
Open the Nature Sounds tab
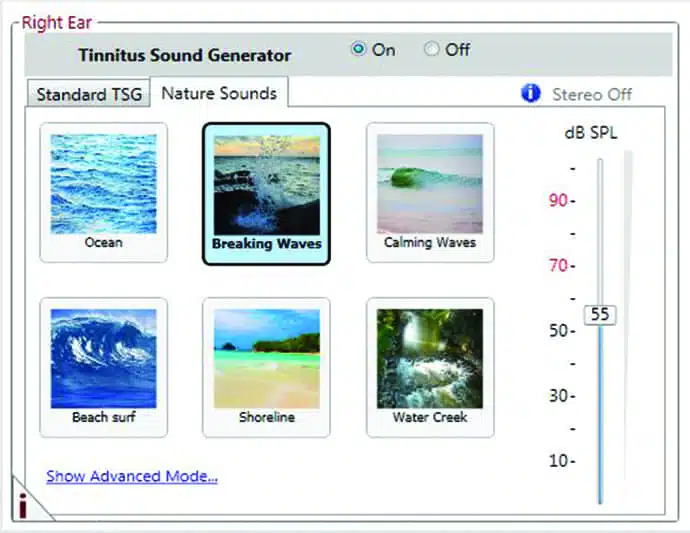point(219,93)
